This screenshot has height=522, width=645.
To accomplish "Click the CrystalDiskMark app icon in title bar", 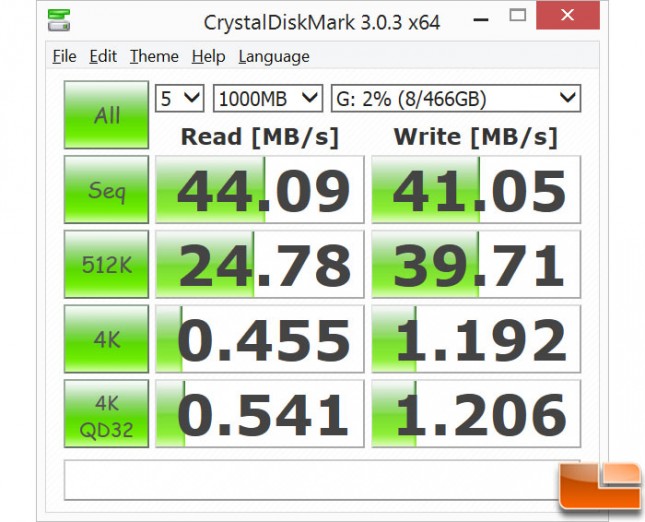I will pos(59,20).
